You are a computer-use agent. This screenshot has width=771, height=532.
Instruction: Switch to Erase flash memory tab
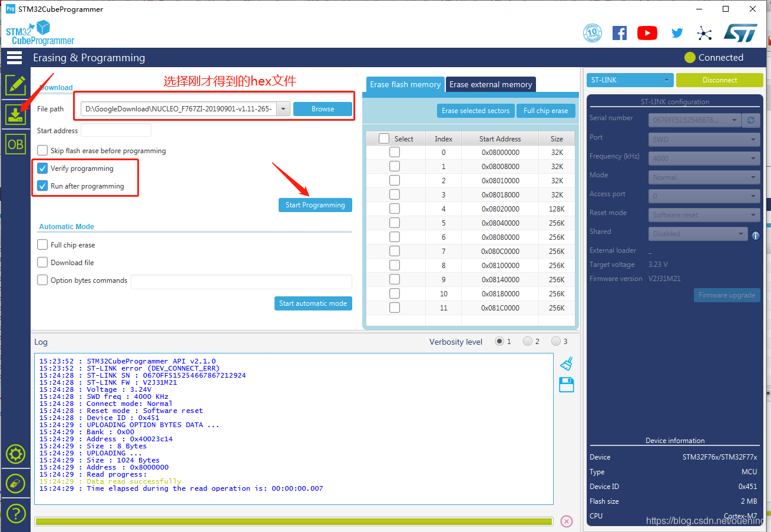(405, 84)
